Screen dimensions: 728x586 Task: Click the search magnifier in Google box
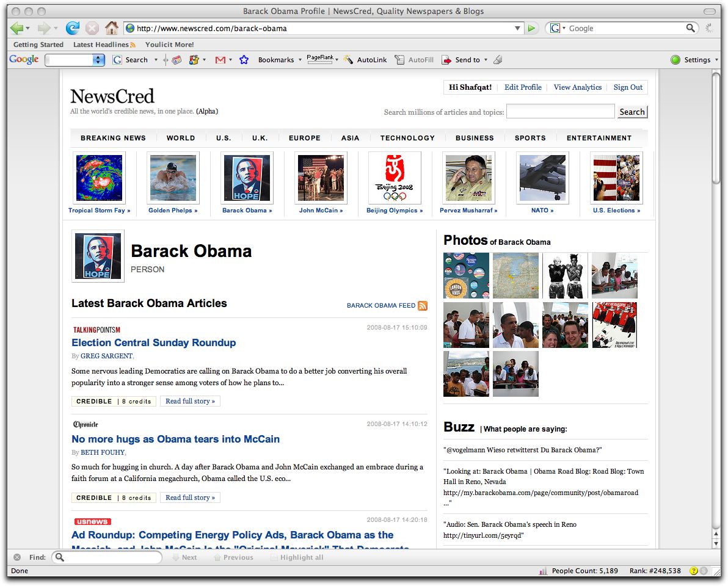pos(690,28)
